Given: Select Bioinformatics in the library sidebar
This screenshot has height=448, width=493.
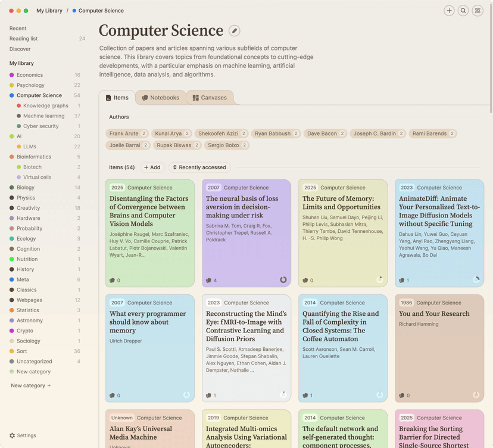Looking at the screenshot, I should 34,157.
